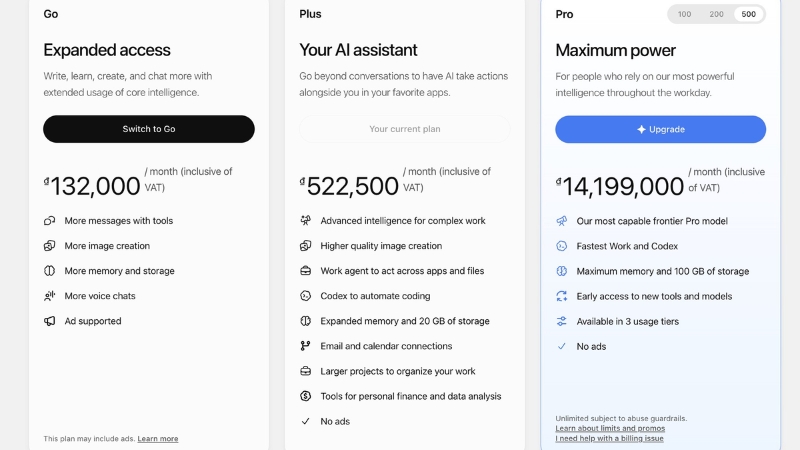Image resolution: width=800 pixels, height=450 pixels.
Task: Click the blue Upgrade button
Action: pos(660,130)
